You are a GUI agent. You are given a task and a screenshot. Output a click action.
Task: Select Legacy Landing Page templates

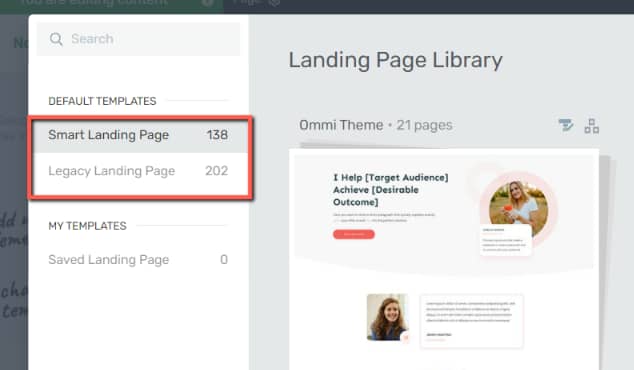point(138,171)
